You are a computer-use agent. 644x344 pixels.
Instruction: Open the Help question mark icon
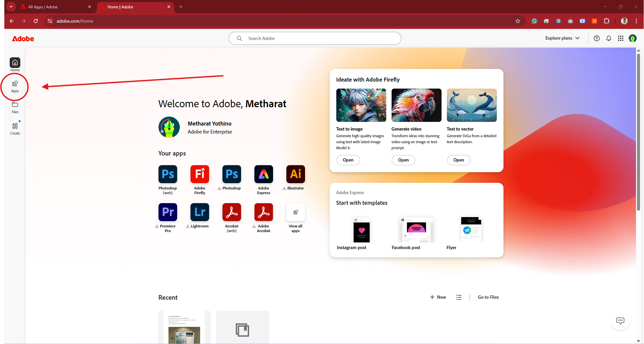click(597, 38)
